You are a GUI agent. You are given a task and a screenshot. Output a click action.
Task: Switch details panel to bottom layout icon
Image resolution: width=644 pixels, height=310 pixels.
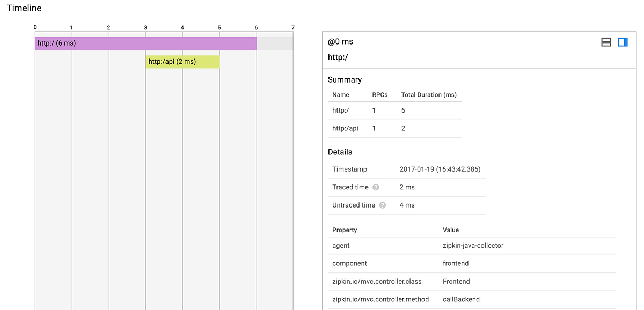pos(606,42)
